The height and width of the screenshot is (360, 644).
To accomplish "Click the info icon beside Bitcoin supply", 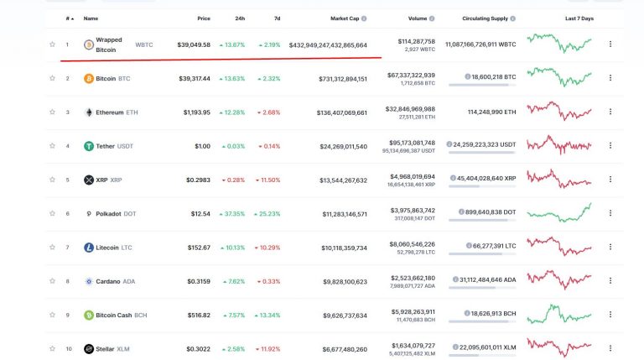I will tap(467, 76).
